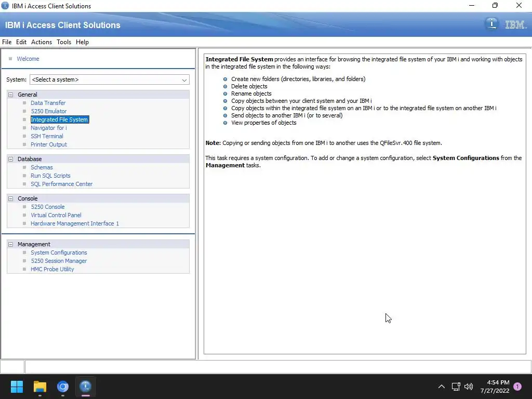Image resolution: width=532 pixels, height=399 pixels.
Task: Collapse the Management section
Action: 11,244
